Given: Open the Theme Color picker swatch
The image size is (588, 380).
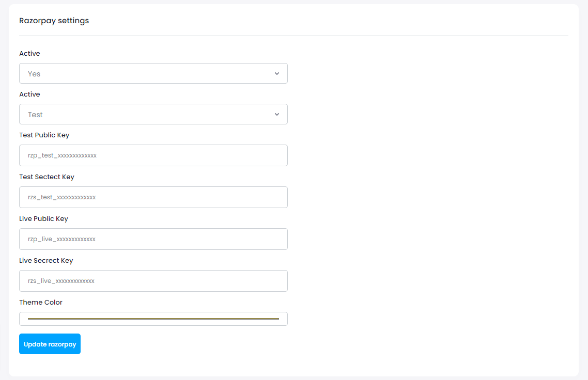Looking at the screenshot, I should [153, 319].
